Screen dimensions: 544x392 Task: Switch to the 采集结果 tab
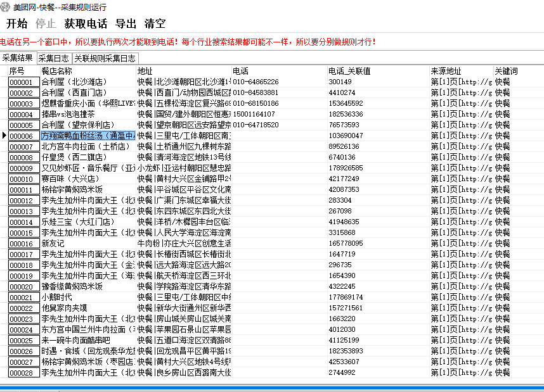18,58
